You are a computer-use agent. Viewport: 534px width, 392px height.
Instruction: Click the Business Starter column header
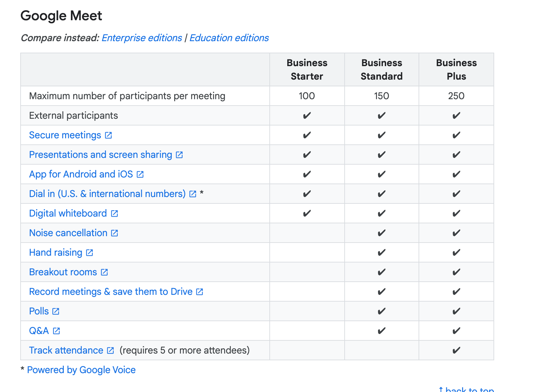click(x=307, y=69)
